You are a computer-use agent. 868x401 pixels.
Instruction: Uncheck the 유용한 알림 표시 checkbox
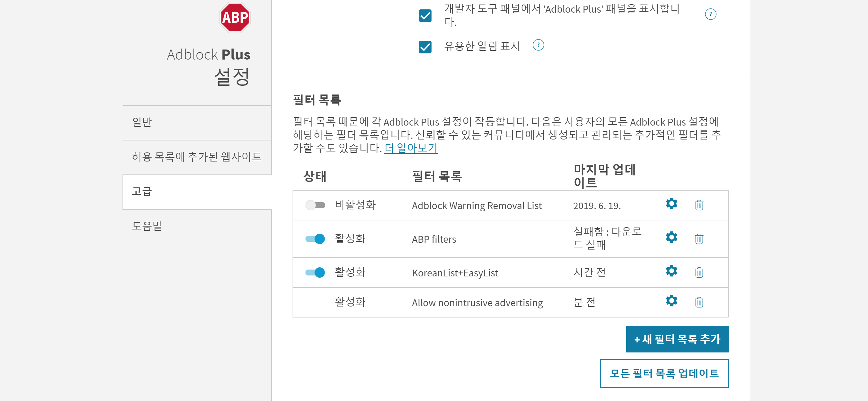[425, 47]
